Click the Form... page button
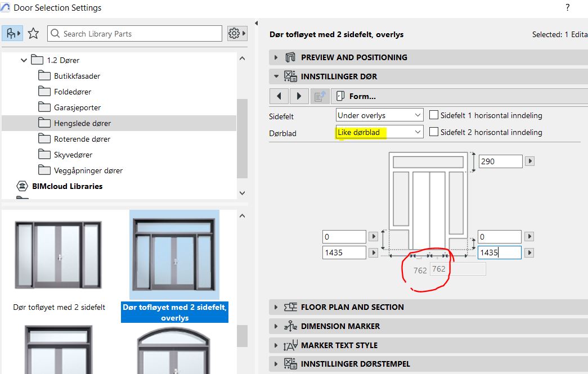The image size is (588, 374). (x=357, y=96)
